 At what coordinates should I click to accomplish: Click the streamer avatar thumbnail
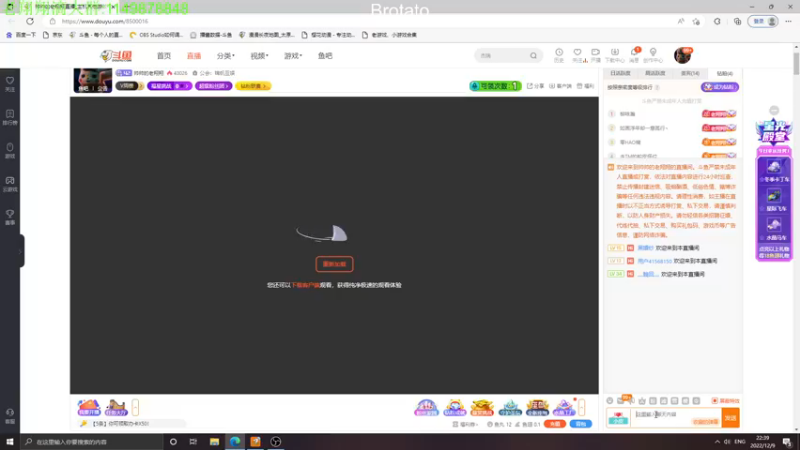click(x=93, y=80)
